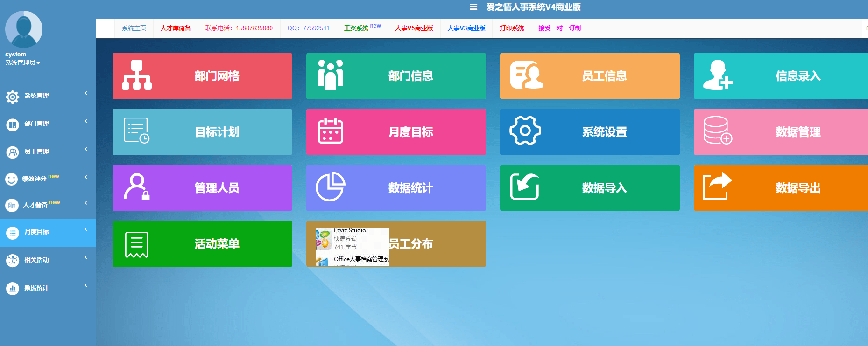Expand the 数据统计 sidebar chevron
Viewport: 868px width, 346px height.
pos(86,285)
